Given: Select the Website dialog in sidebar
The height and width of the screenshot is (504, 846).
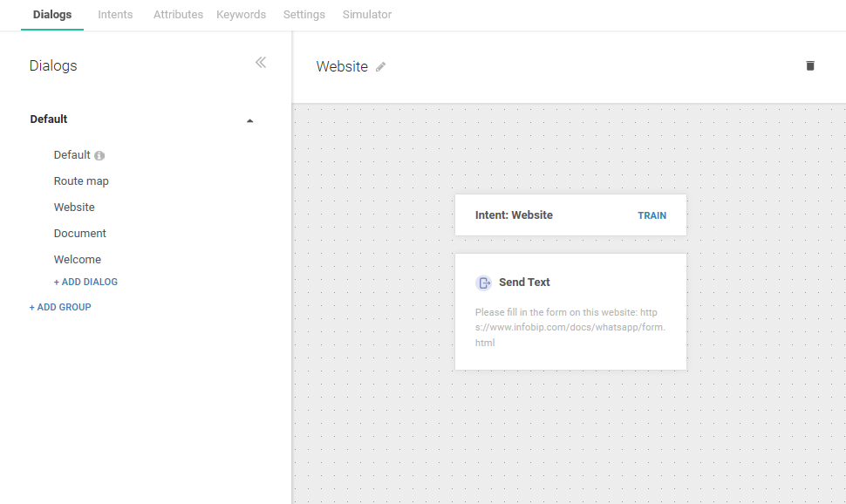Looking at the screenshot, I should pos(74,208).
